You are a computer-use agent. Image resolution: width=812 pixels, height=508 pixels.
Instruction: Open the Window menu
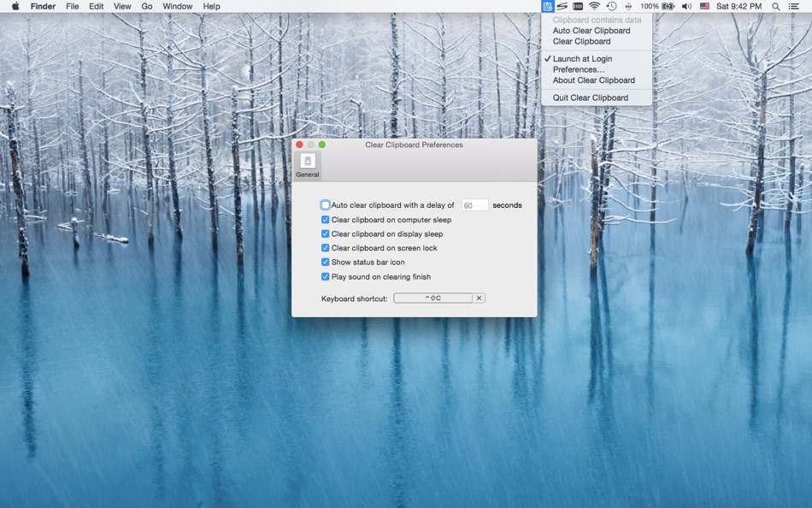coord(178,6)
